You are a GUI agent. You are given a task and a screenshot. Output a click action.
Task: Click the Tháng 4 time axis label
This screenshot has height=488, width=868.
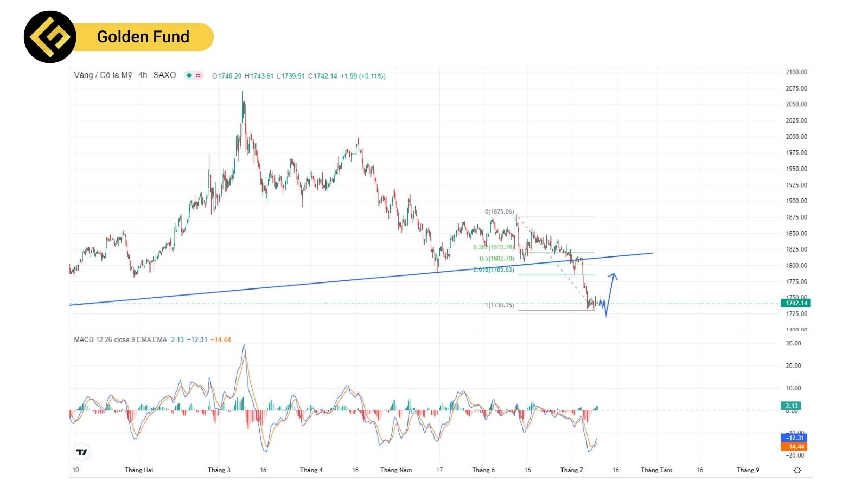(x=311, y=470)
